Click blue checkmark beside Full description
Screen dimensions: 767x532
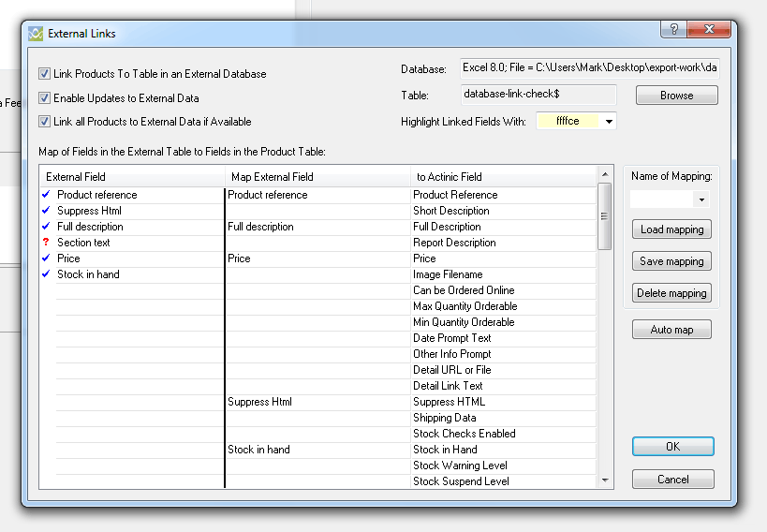click(46, 227)
